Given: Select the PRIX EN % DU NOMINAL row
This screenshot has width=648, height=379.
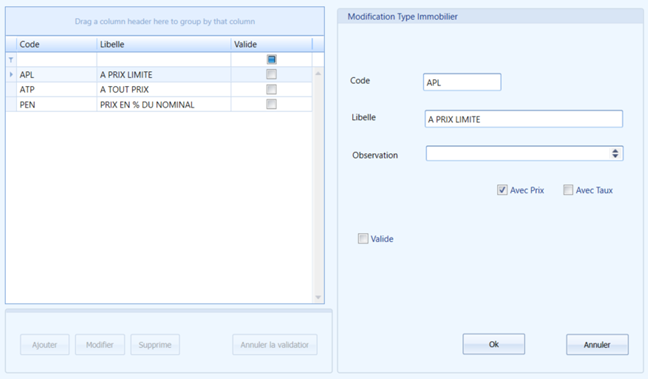Looking at the screenshot, I should [x=159, y=105].
